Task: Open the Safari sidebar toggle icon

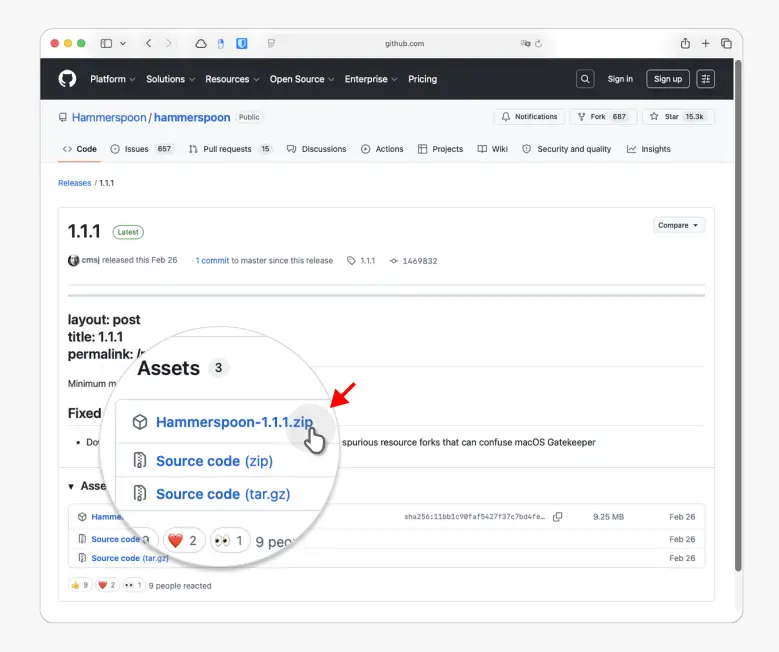Action: coord(106,43)
